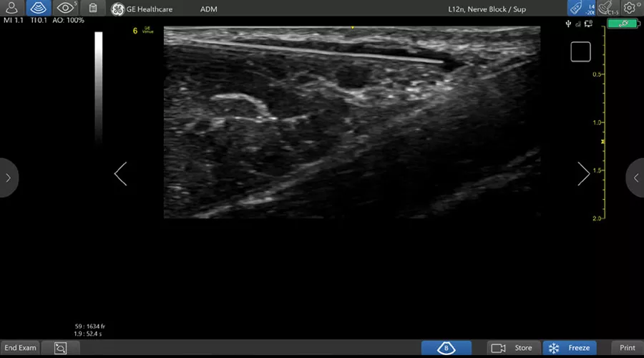This screenshot has height=358, width=644.
Task: Expand the left side panel handle
Action: (8, 178)
